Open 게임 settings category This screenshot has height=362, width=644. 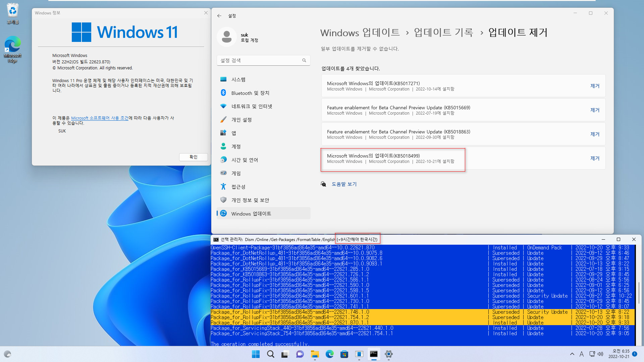point(263,173)
